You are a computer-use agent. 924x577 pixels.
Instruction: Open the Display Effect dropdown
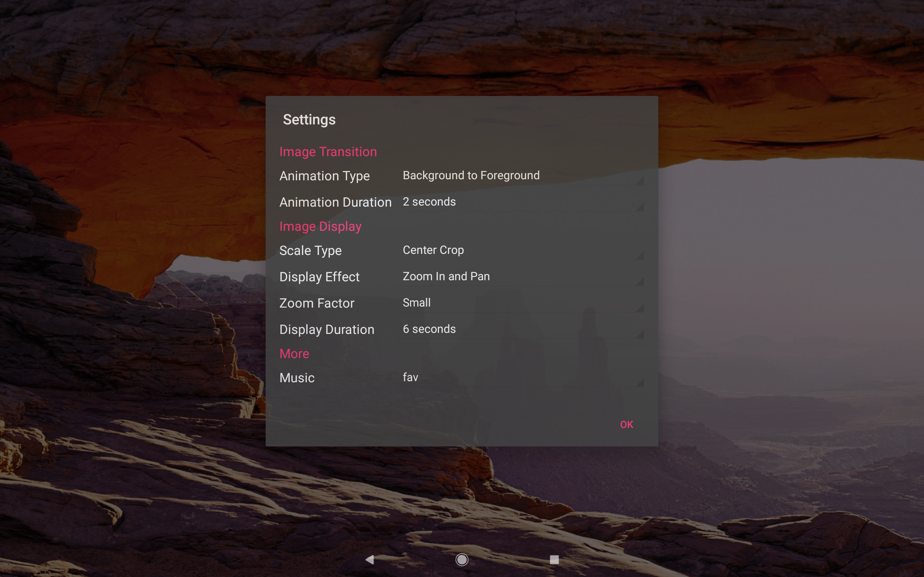coord(520,277)
